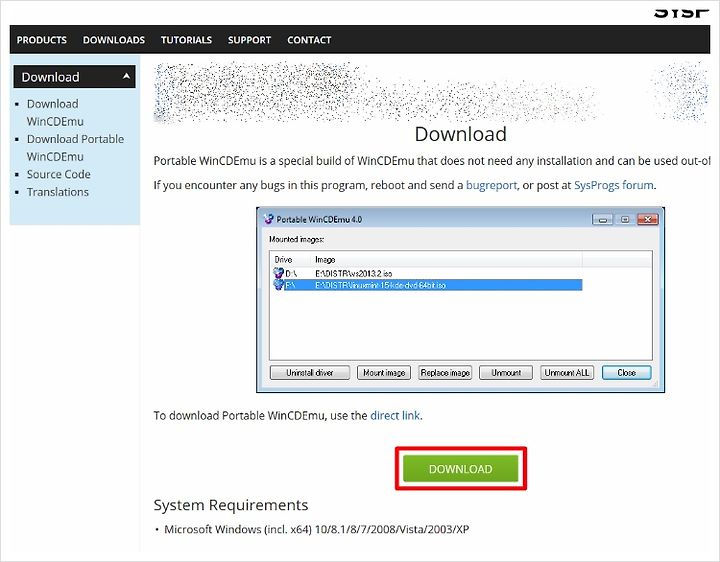Click the Drive column header
This screenshot has width=720, height=562.
click(x=290, y=259)
